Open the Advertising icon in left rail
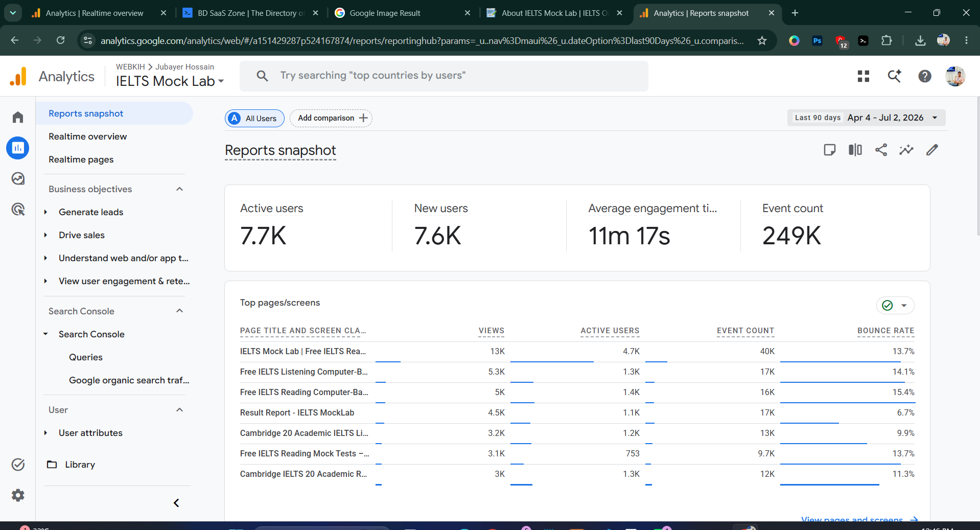Screen dimensions: 980x530 coord(18,209)
